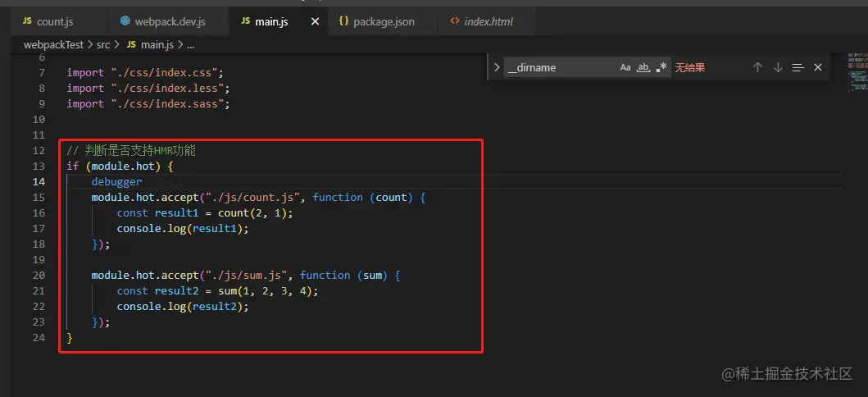The width and height of the screenshot is (868, 397).
Task: Click src folder in the breadcrumb
Action: tap(103, 45)
